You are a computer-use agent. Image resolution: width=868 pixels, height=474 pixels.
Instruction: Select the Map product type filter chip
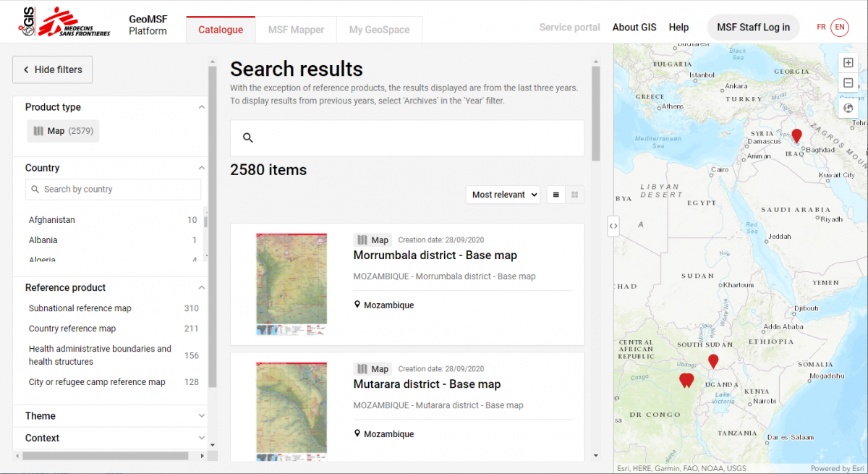point(63,131)
